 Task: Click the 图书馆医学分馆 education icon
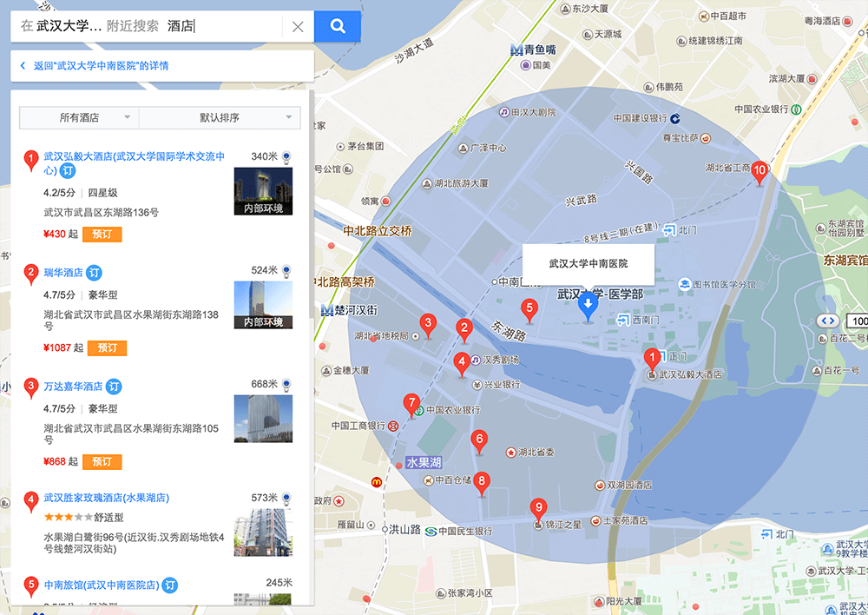point(685,284)
